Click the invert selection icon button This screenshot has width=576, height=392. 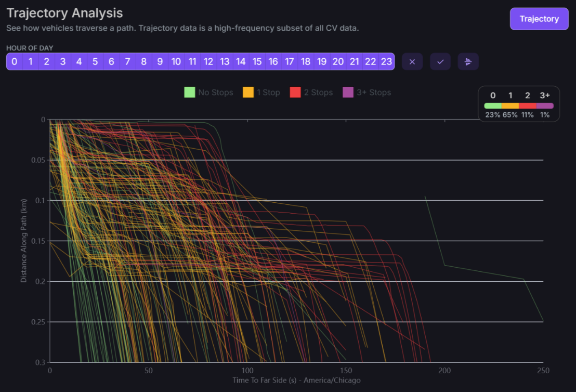pos(468,62)
